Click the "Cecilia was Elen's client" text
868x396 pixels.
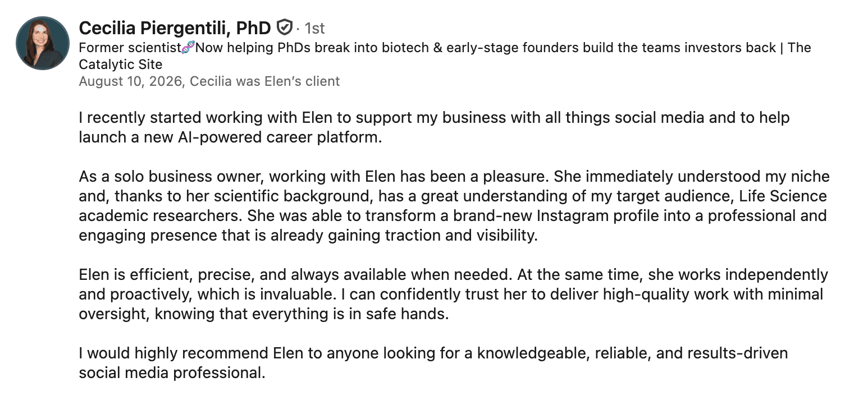(265, 81)
